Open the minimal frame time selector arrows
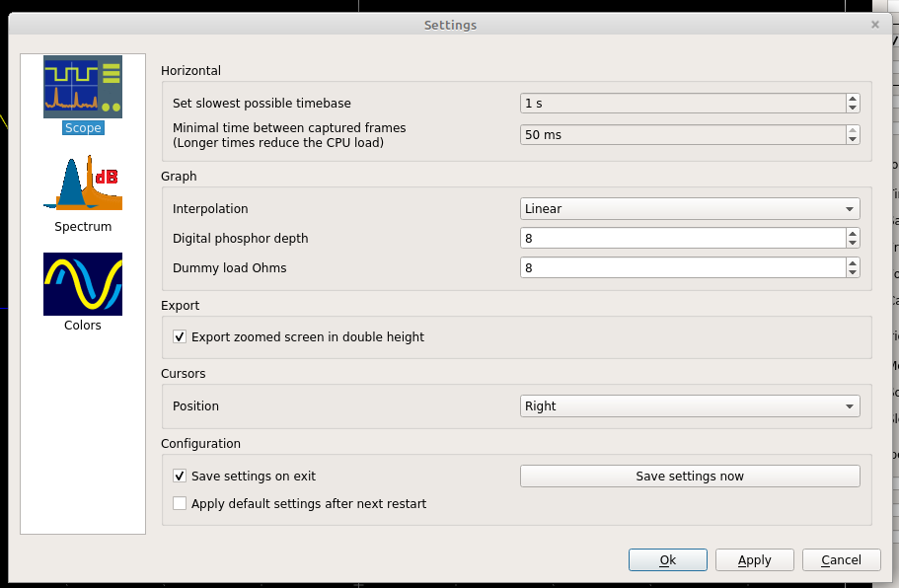Screen dimensions: 899x588 tap(852, 134)
